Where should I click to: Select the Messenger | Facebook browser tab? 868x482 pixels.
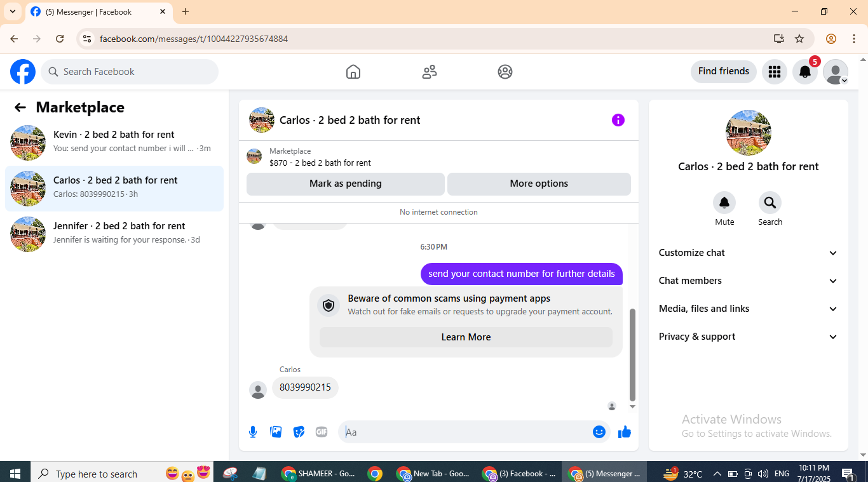pos(98,11)
